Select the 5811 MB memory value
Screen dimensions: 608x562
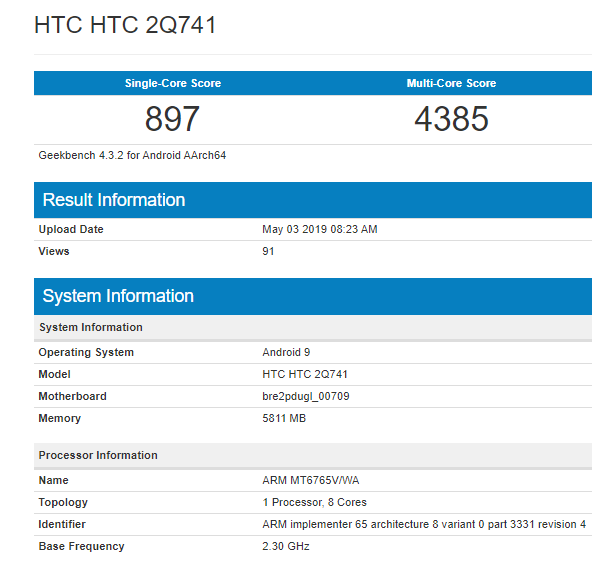click(284, 418)
